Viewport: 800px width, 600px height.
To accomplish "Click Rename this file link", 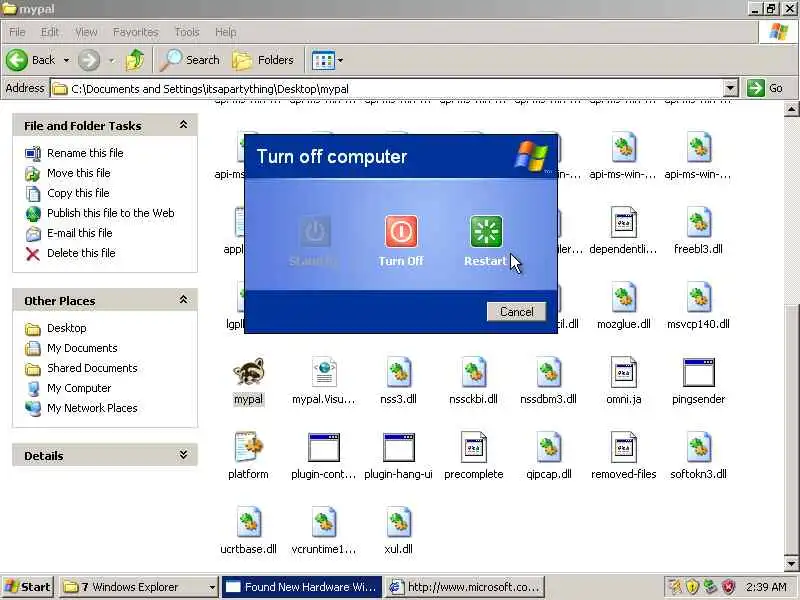I will 85,153.
